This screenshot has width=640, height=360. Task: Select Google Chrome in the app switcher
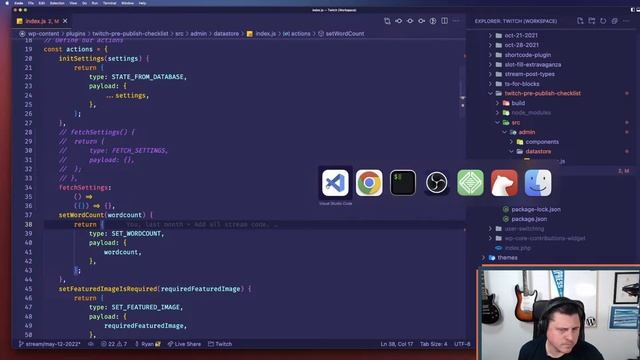coord(369,183)
